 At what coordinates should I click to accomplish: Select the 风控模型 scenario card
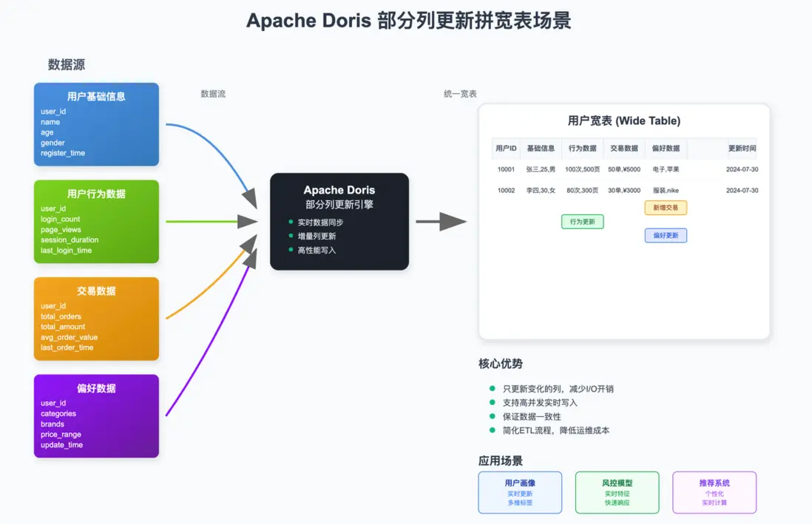(x=618, y=492)
